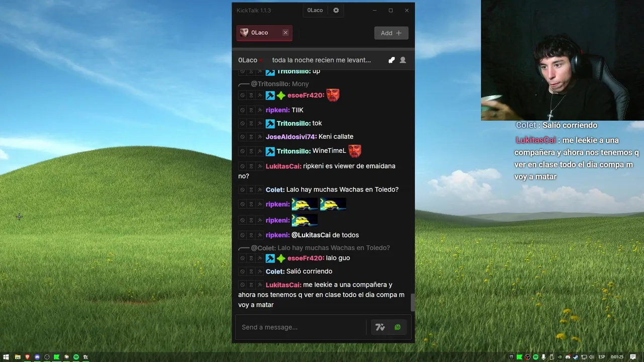The height and width of the screenshot is (362, 644).
Task: Third mod action icon on 'Salió corriendo' message
Action: click(x=260, y=271)
